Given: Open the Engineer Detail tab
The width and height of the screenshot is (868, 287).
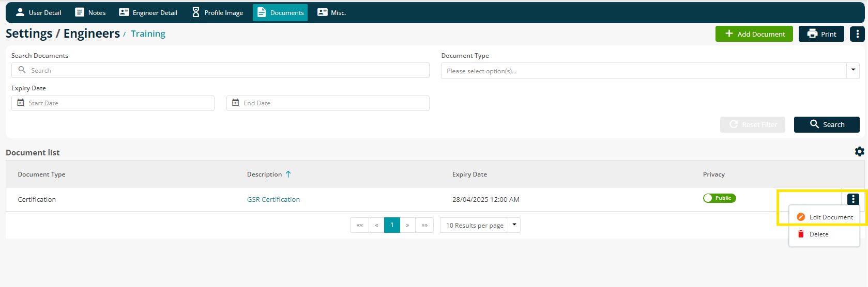Looking at the screenshot, I should click(x=148, y=12).
